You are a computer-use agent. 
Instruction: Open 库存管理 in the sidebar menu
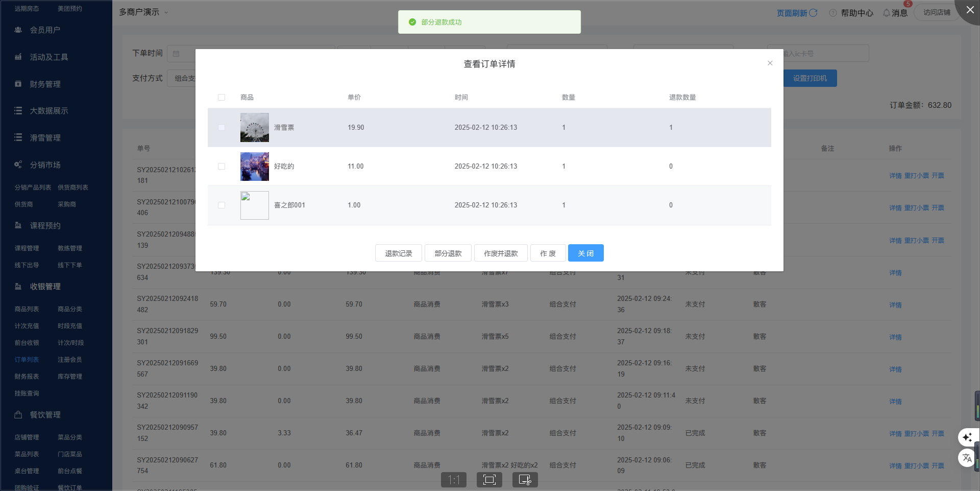[x=69, y=377]
